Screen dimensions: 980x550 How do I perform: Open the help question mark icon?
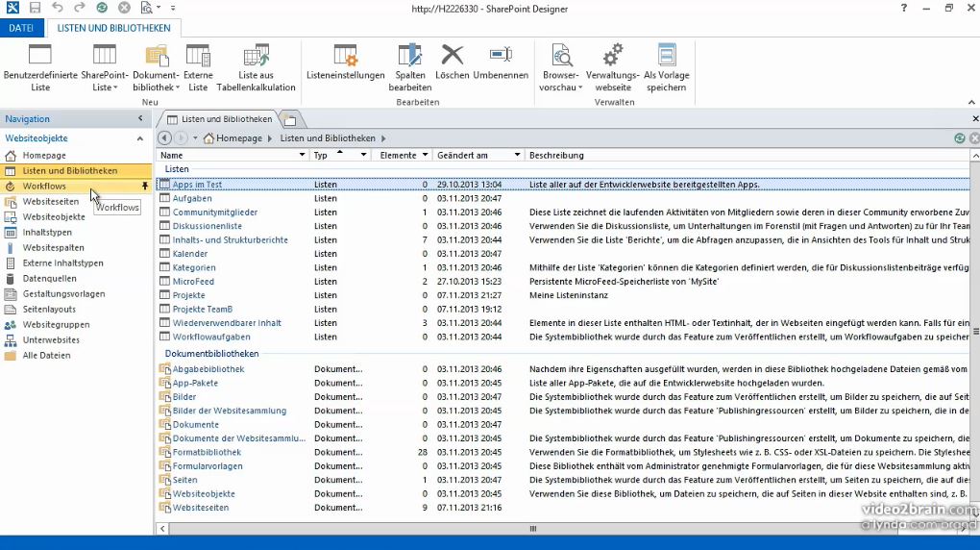904,8
